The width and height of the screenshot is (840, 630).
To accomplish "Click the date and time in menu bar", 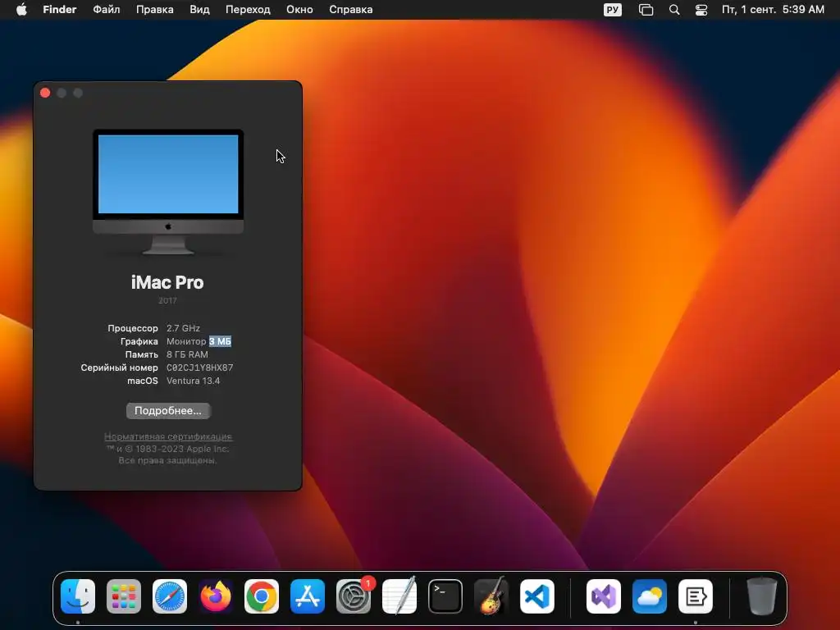I will (773, 10).
